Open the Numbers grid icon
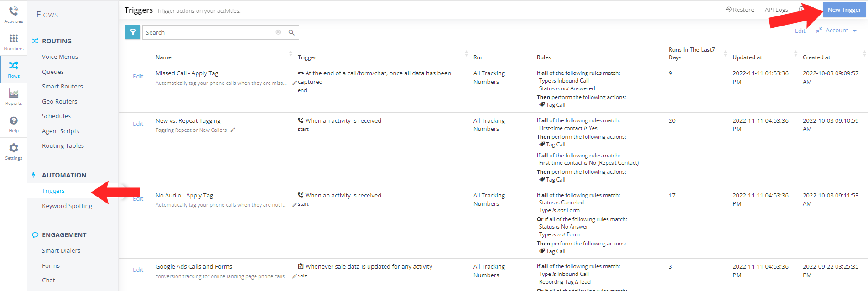Screen dimensions: 868x291 pyautogui.click(x=14, y=39)
